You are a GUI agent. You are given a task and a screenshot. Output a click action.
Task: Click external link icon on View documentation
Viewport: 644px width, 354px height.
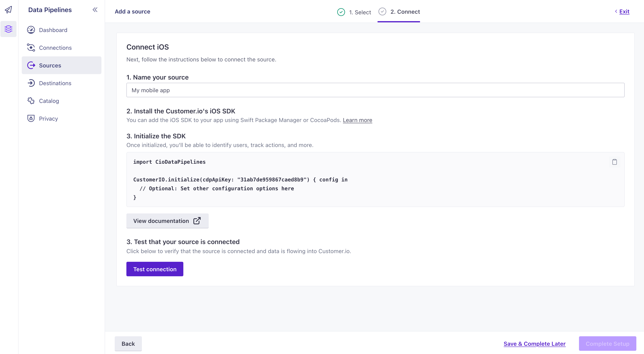(x=197, y=221)
